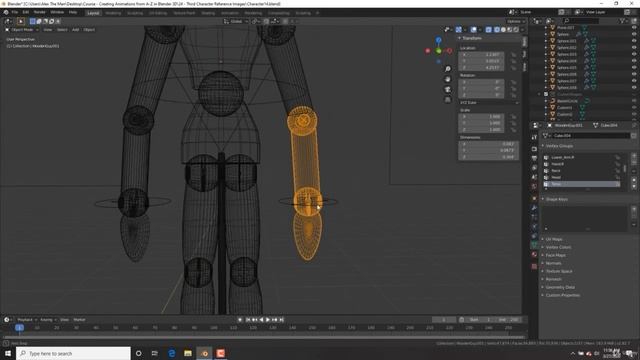This screenshot has width=640, height=360.
Task: Switch to solid viewport shading
Action: tap(503, 29)
